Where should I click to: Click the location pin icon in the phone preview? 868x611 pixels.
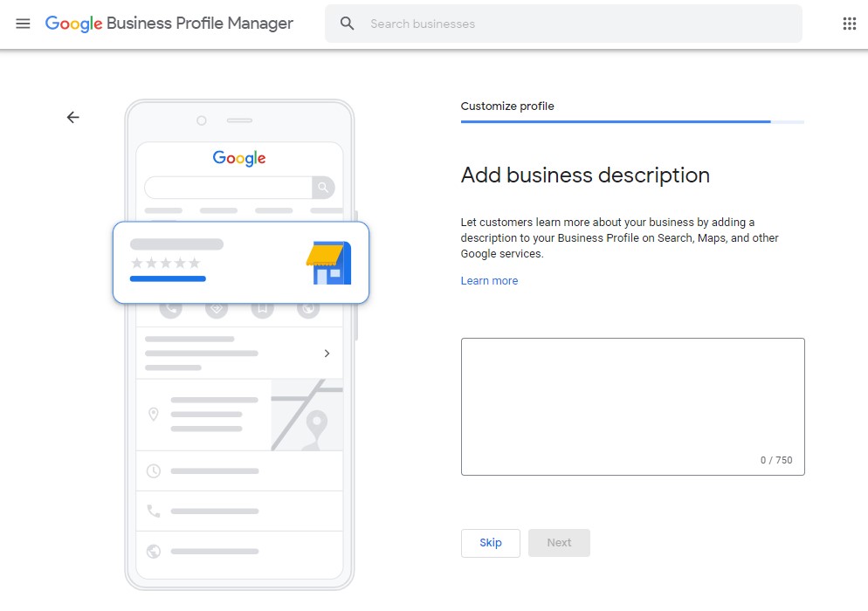tap(154, 414)
